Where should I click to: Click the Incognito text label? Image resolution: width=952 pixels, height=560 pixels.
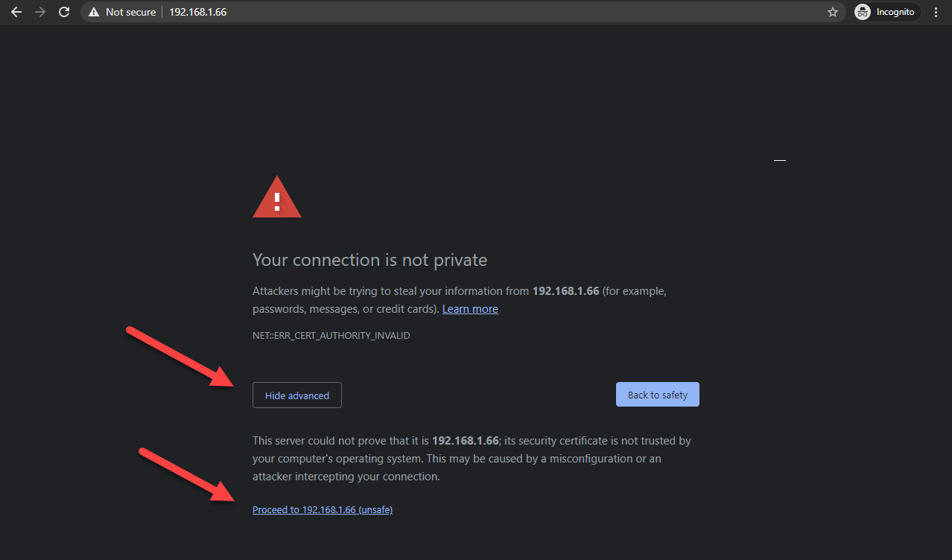click(x=895, y=12)
